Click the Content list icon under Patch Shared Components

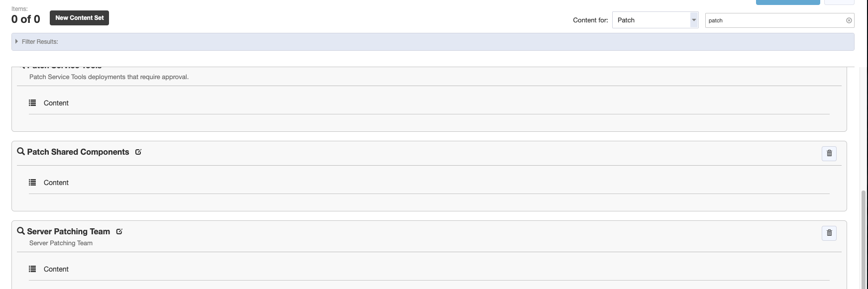(32, 182)
